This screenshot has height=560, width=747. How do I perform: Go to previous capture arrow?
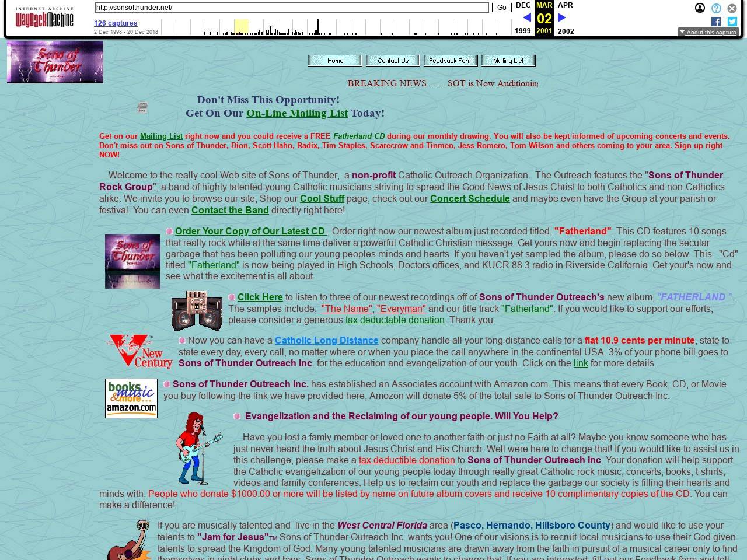pos(526,17)
